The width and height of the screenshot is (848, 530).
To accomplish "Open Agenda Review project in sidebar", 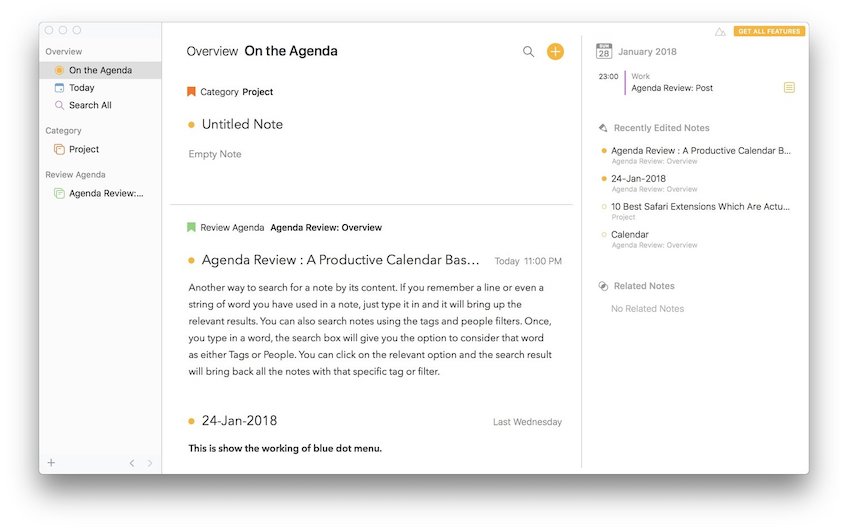I will coord(105,193).
